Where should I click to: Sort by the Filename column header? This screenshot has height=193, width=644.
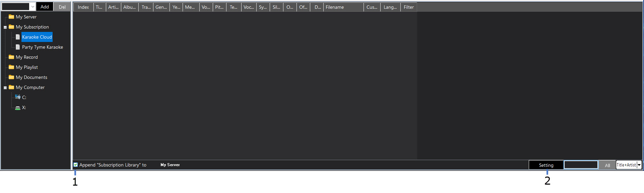343,7
